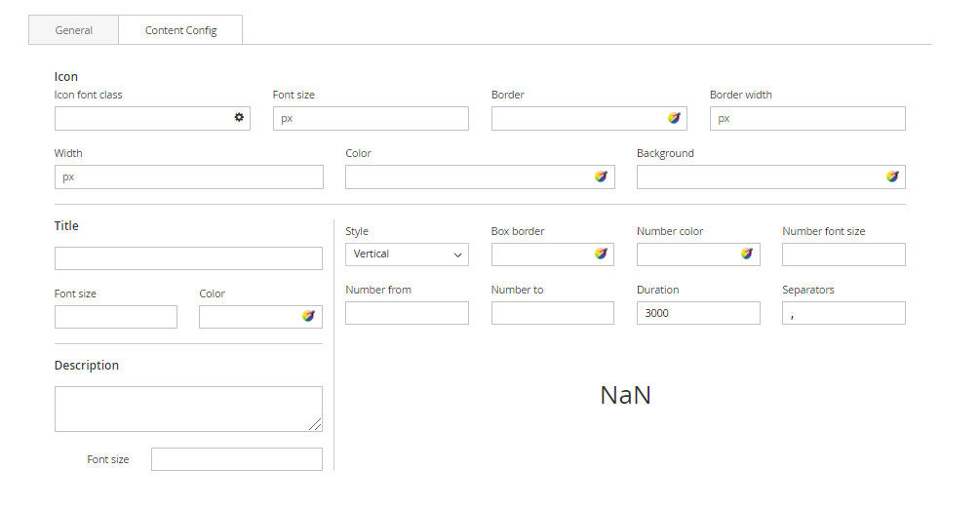The height and width of the screenshot is (509, 980).
Task: Click the Number from field
Action: (407, 313)
